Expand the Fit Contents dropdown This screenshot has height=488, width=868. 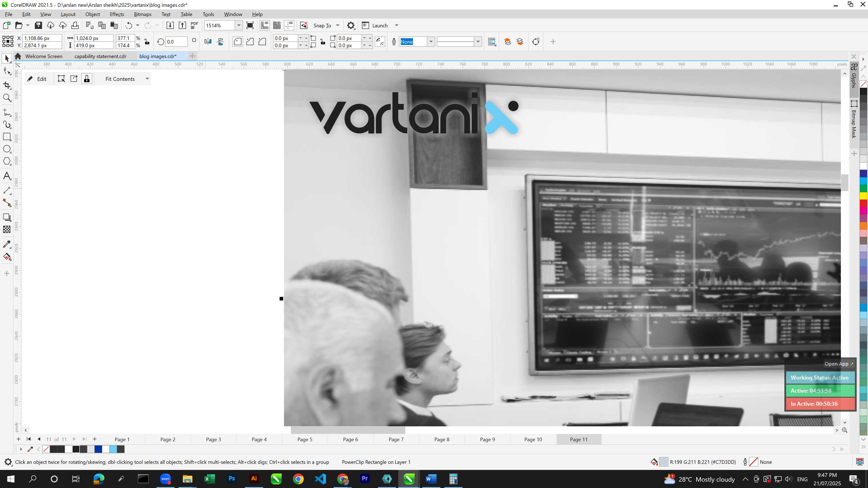(147, 79)
